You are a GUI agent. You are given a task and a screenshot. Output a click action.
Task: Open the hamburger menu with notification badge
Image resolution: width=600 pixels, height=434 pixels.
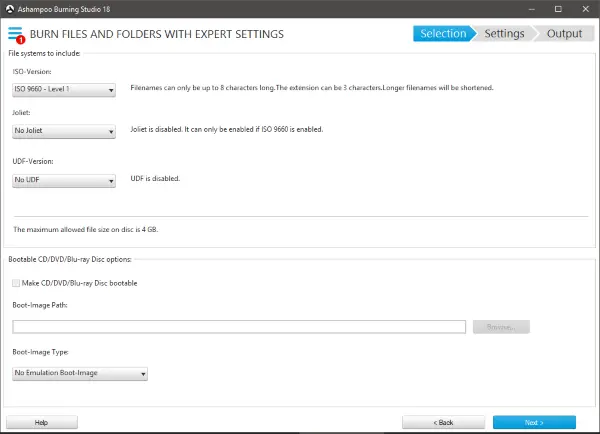click(16, 35)
